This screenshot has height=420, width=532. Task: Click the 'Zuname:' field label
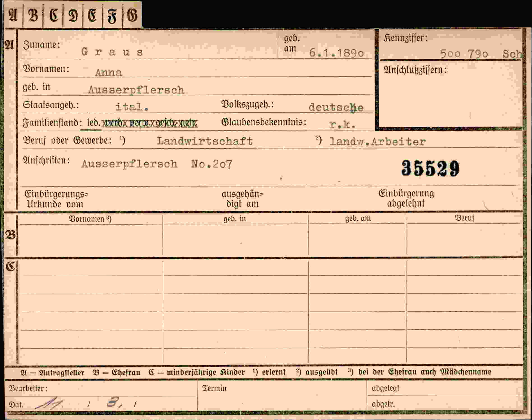(x=42, y=44)
